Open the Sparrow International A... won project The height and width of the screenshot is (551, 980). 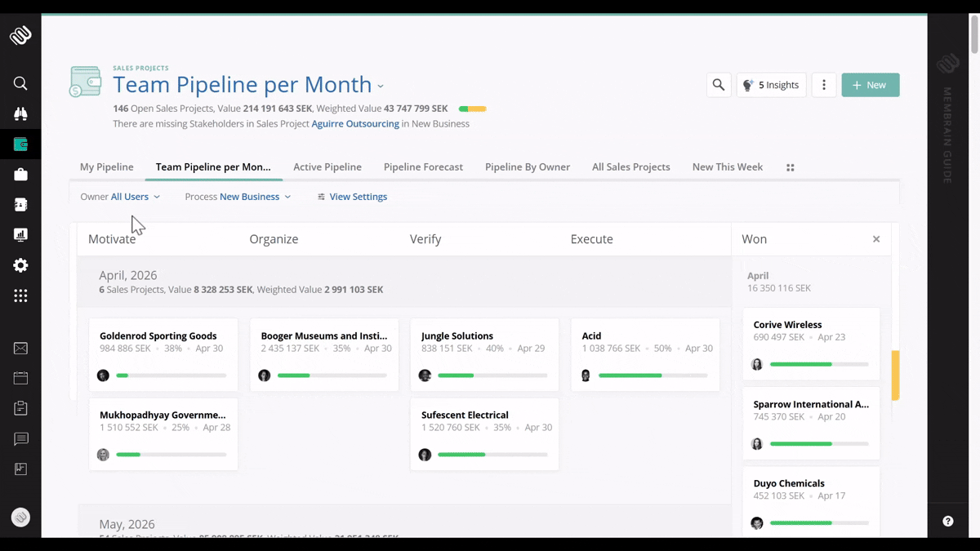point(812,423)
